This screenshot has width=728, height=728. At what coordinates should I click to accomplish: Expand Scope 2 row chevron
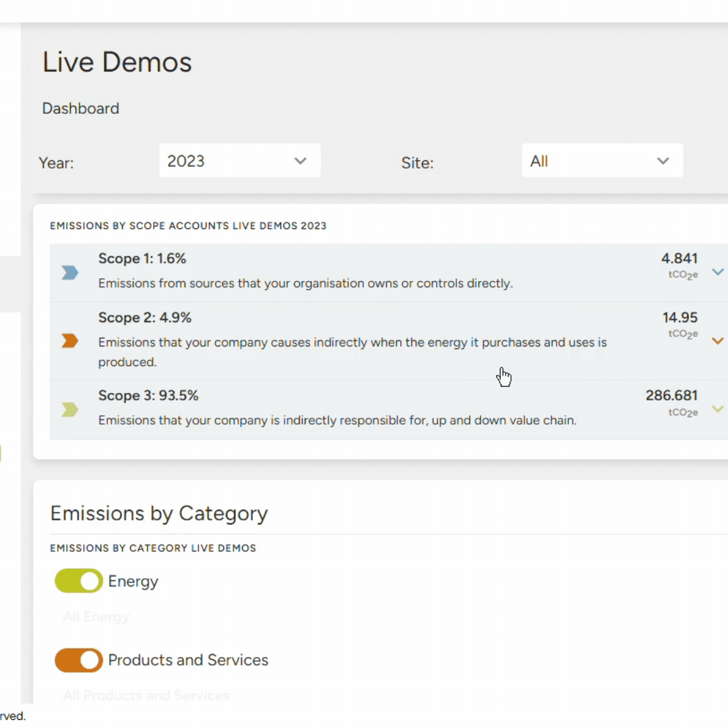pyautogui.click(x=718, y=341)
